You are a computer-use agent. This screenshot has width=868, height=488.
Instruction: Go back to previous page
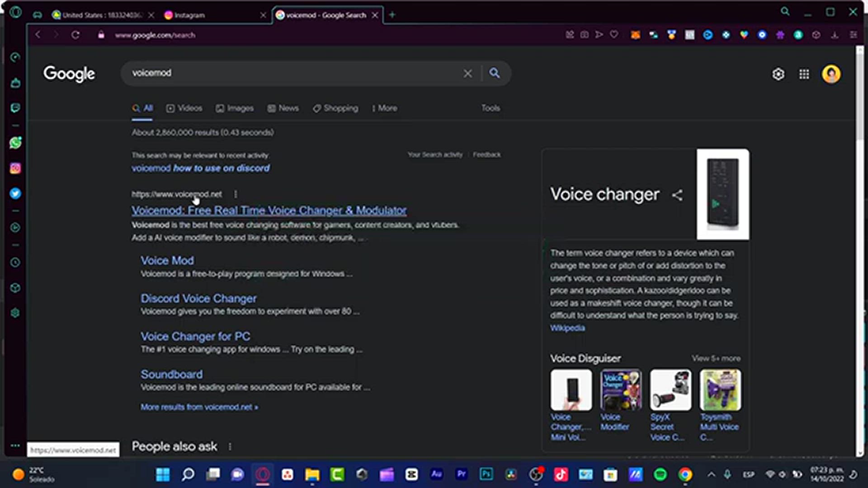[38, 35]
